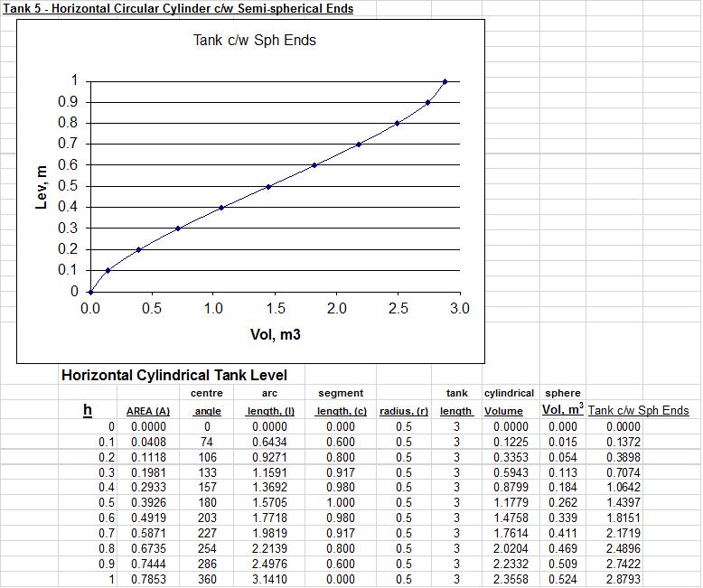
Task: Select the chart title inside the graph
Action: (x=254, y=40)
